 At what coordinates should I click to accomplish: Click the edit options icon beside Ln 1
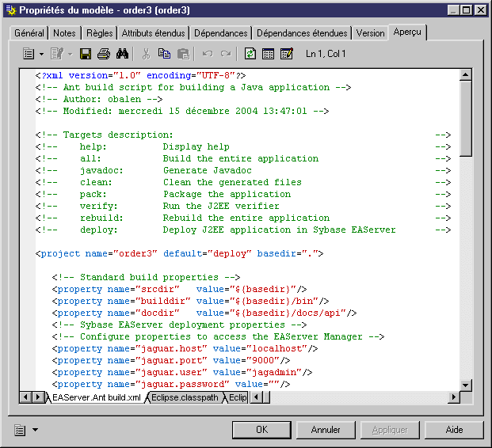point(286,54)
